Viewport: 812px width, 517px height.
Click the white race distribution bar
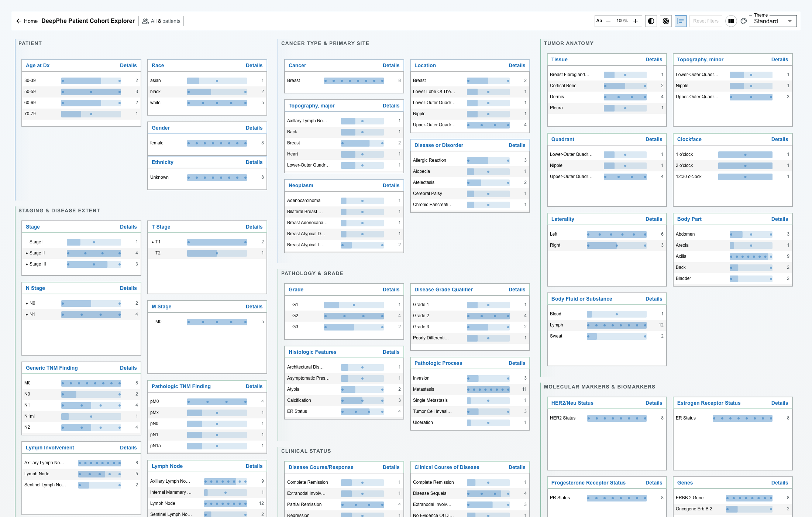217,103
